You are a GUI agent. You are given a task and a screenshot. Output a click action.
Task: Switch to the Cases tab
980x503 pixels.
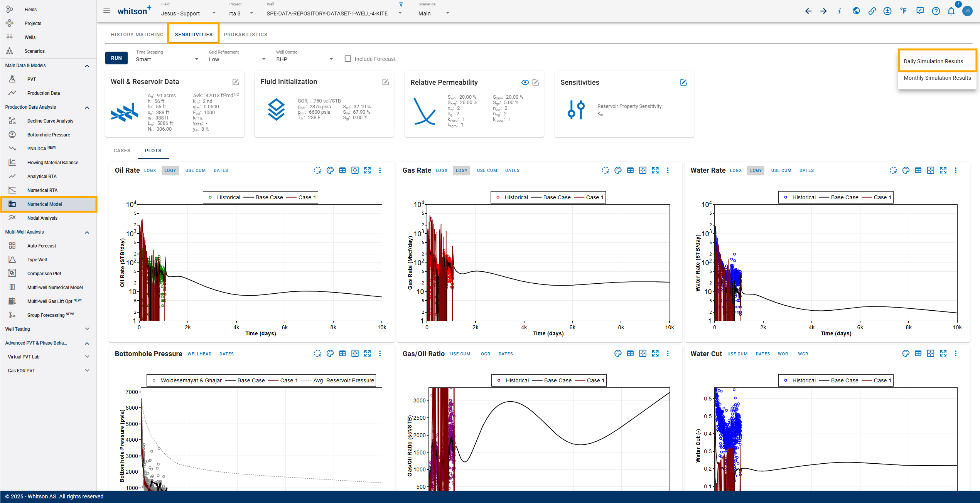click(122, 151)
